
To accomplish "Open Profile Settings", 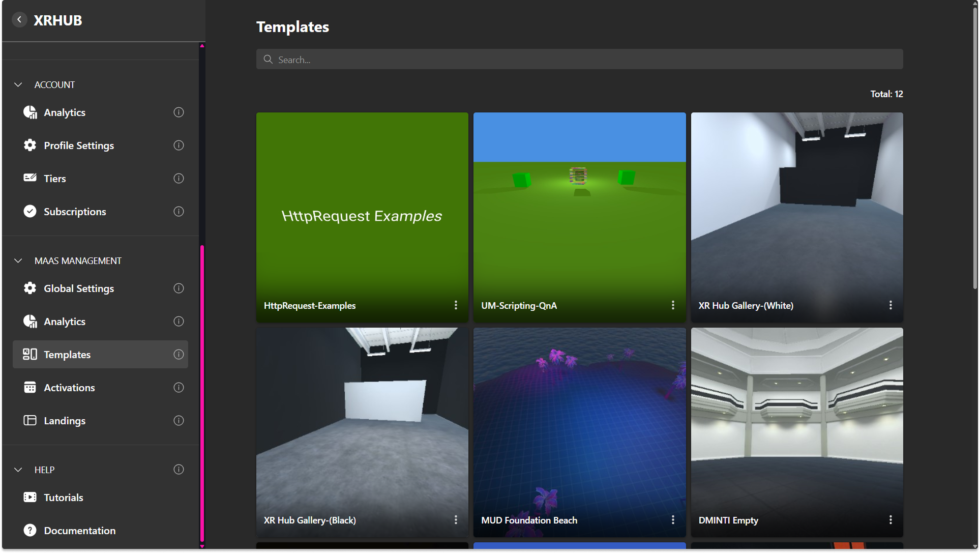I will [x=79, y=145].
